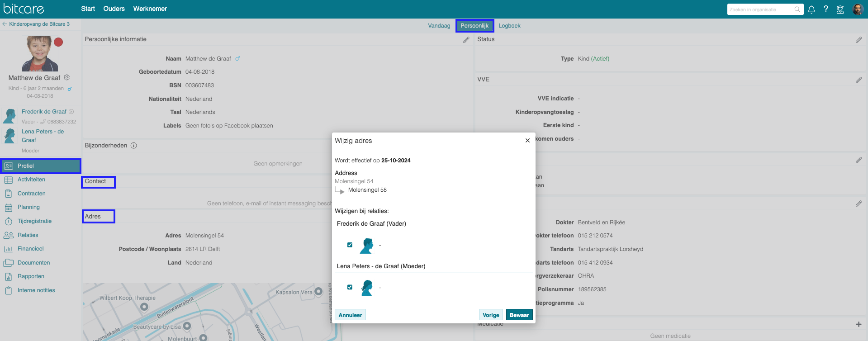Image resolution: width=868 pixels, height=341 pixels.
Task: Add medication with the plus icon
Action: click(859, 324)
